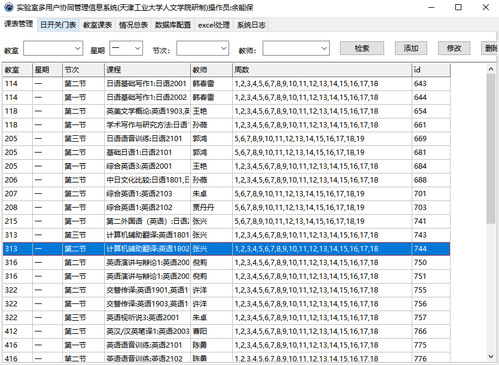Sort by the 节次 column header

83,70
